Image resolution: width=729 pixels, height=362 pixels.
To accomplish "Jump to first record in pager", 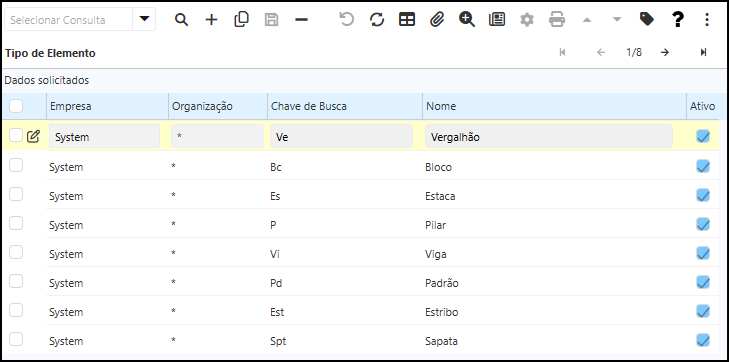I will [x=563, y=53].
